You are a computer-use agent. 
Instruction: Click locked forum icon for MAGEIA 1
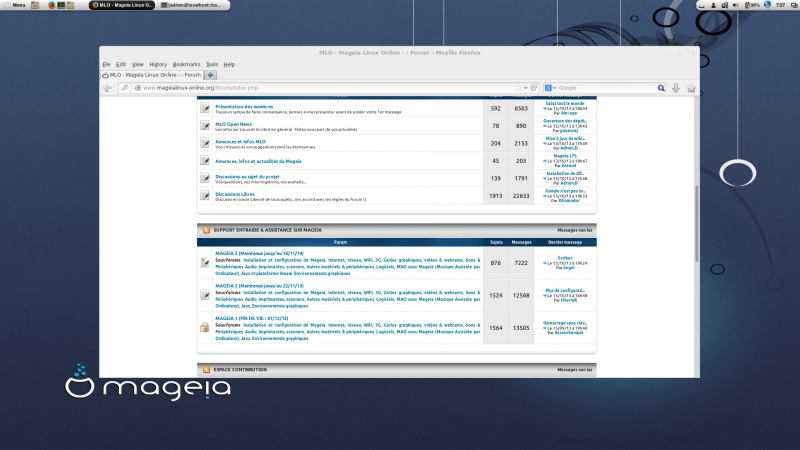(205, 328)
